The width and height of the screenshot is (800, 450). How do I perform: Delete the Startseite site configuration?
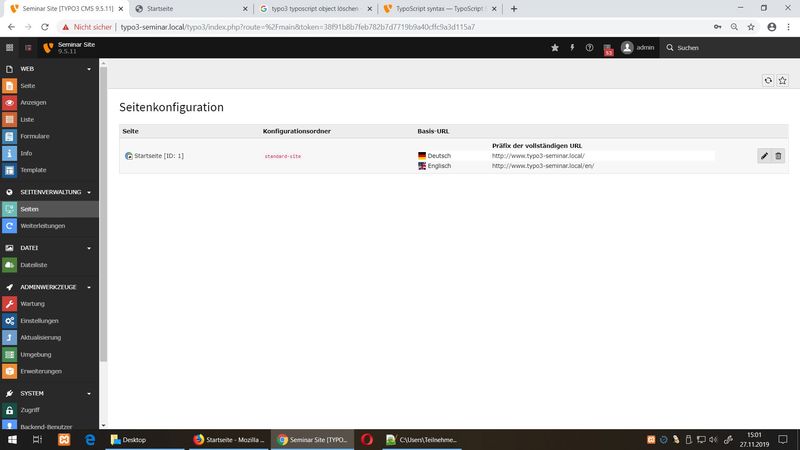(x=778, y=156)
